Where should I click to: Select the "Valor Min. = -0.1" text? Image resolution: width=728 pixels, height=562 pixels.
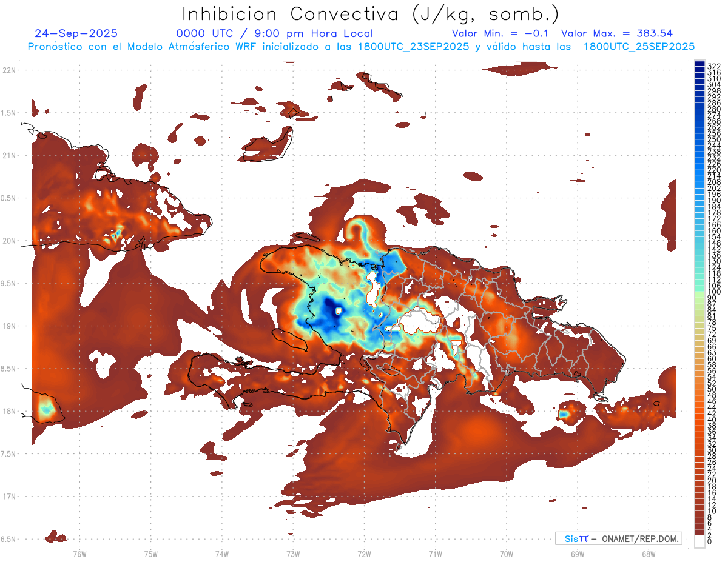[x=500, y=33]
